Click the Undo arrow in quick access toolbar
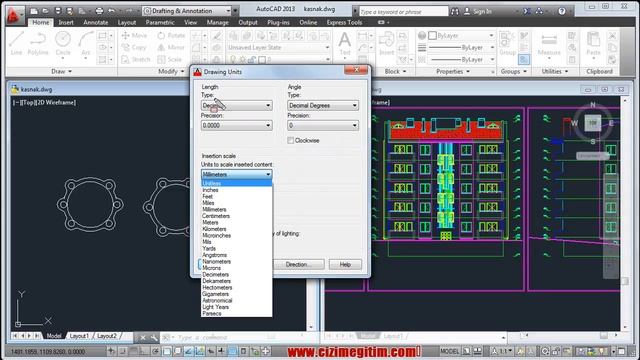Image resolution: width=640 pixels, height=360 pixels. point(111,11)
